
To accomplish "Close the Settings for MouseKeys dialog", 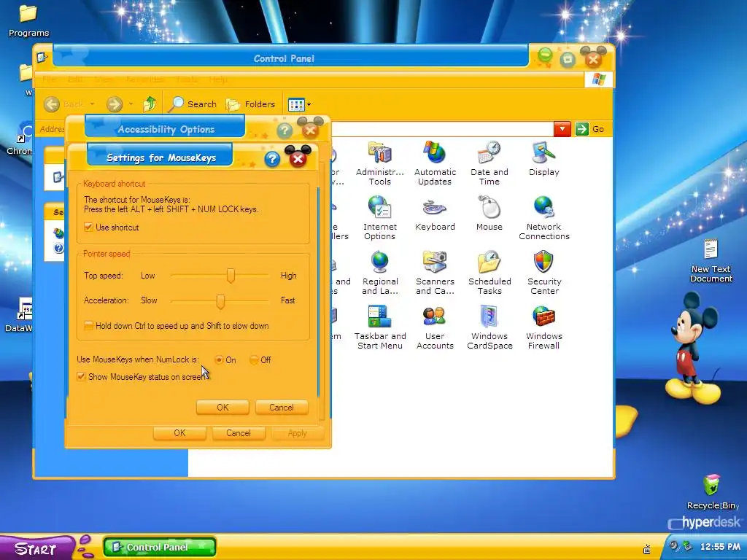I will pyautogui.click(x=298, y=157).
